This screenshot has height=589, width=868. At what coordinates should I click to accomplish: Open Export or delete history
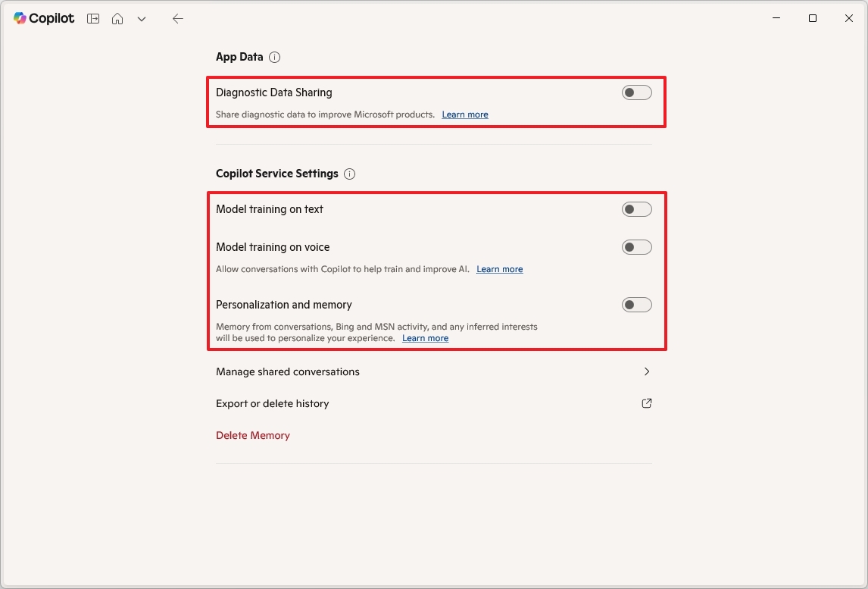(x=272, y=403)
